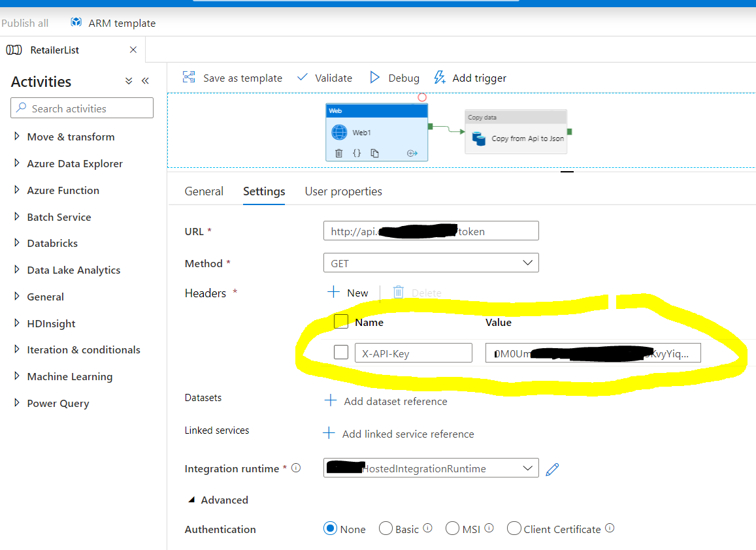Click the header Value field
Image resolution: width=756 pixels, height=550 pixels.
[x=593, y=353]
